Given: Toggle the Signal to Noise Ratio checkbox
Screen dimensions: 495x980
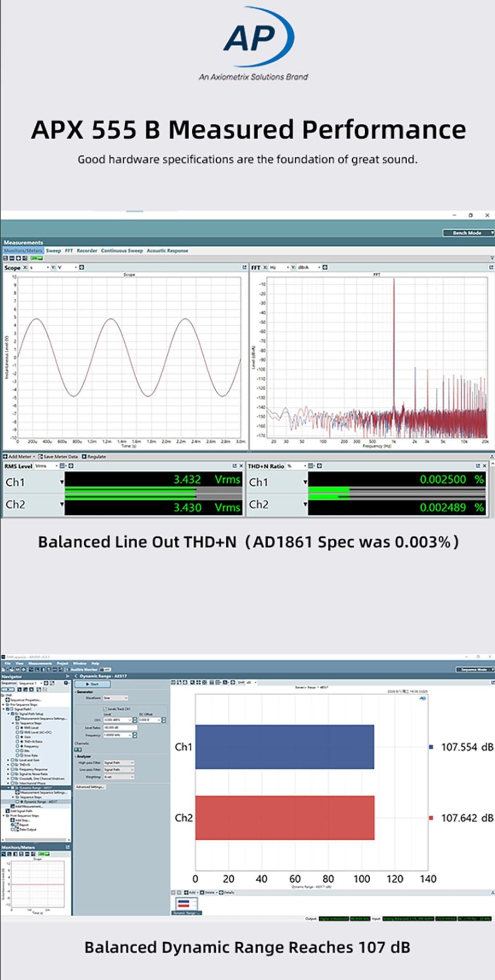Looking at the screenshot, I should tap(12, 774).
